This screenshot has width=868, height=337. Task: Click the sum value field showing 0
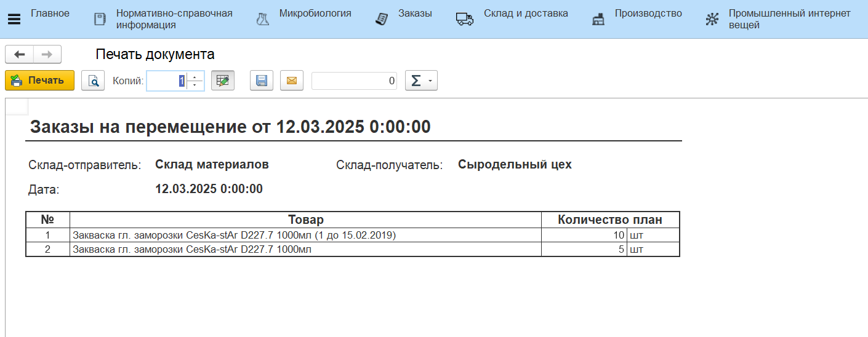click(354, 81)
